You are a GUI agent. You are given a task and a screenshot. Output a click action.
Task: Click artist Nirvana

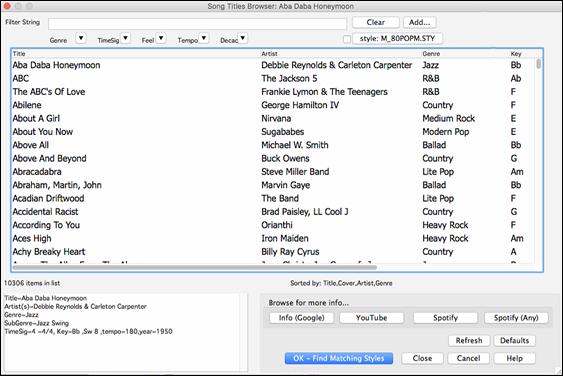(276, 118)
